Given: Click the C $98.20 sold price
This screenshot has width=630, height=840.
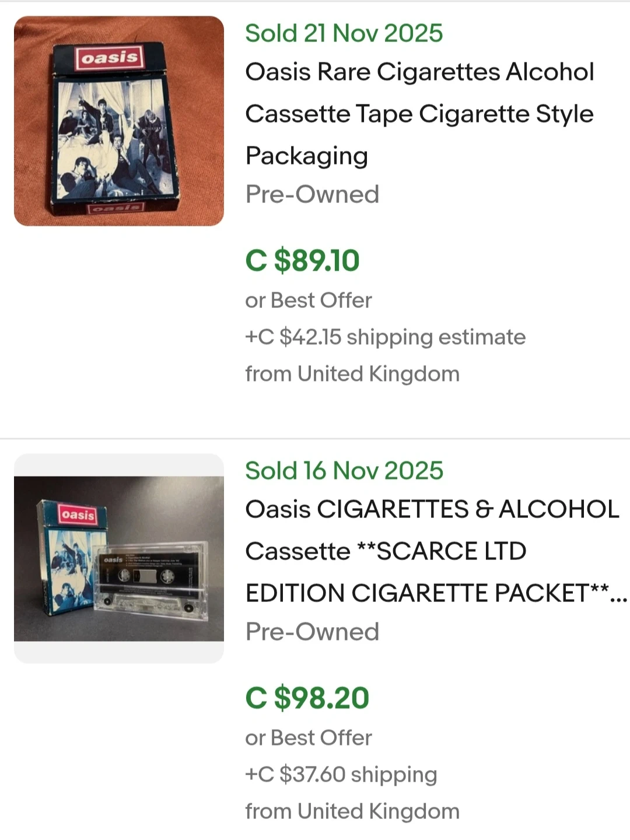Looking at the screenshot, I should 307,698.
